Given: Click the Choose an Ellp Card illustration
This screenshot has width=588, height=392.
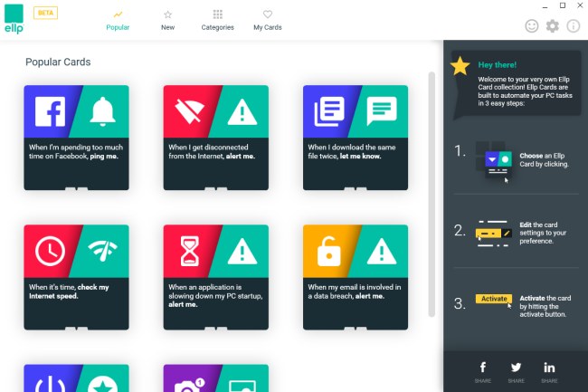Looking at the screenshot, I should (494, 161).
